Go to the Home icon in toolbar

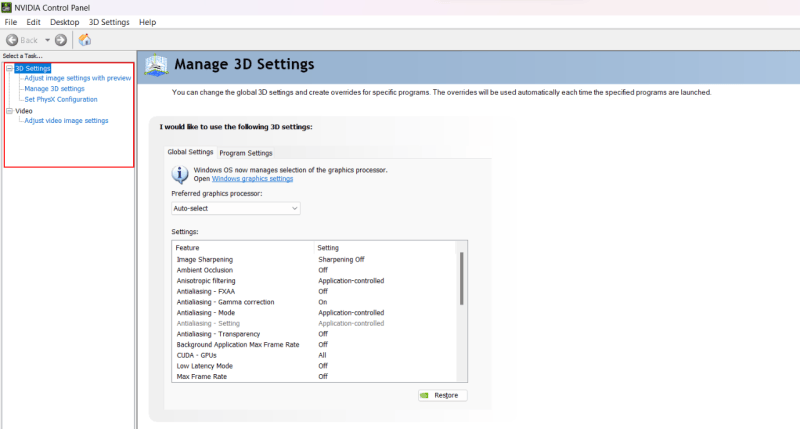85,40
